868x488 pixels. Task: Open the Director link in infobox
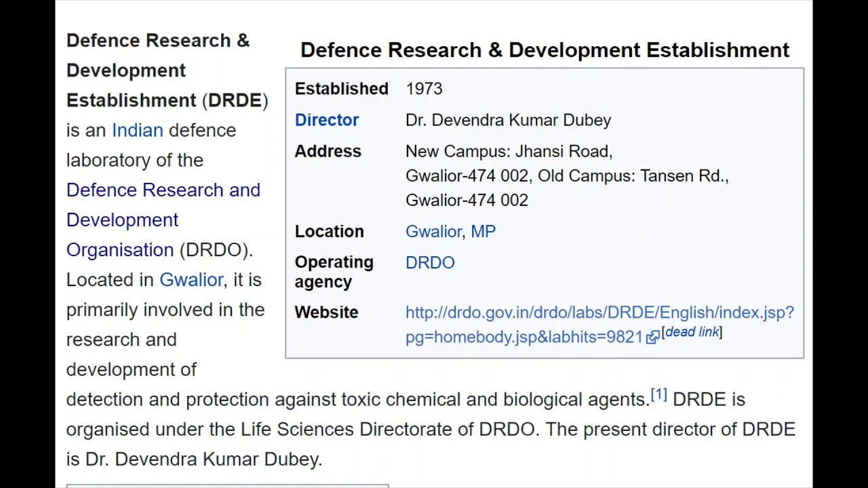pyautogui.click(x=326, y=120)
